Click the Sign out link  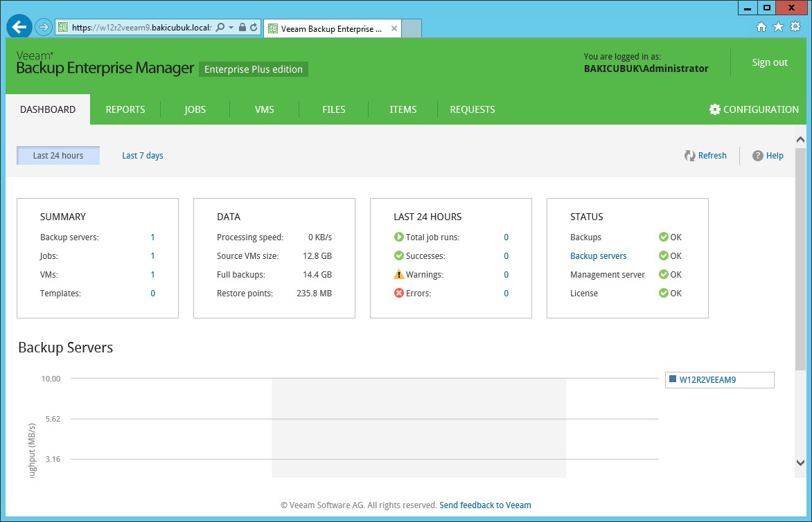click(770, 62)
